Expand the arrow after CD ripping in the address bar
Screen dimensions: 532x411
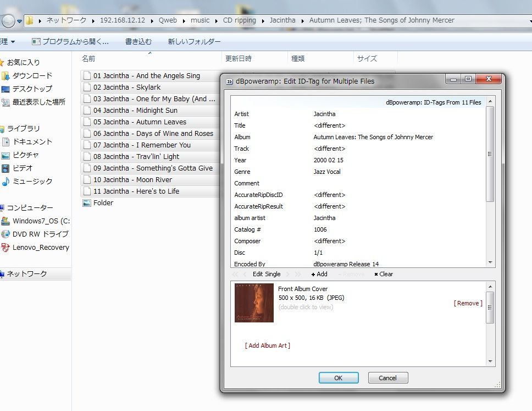point(263,21)
